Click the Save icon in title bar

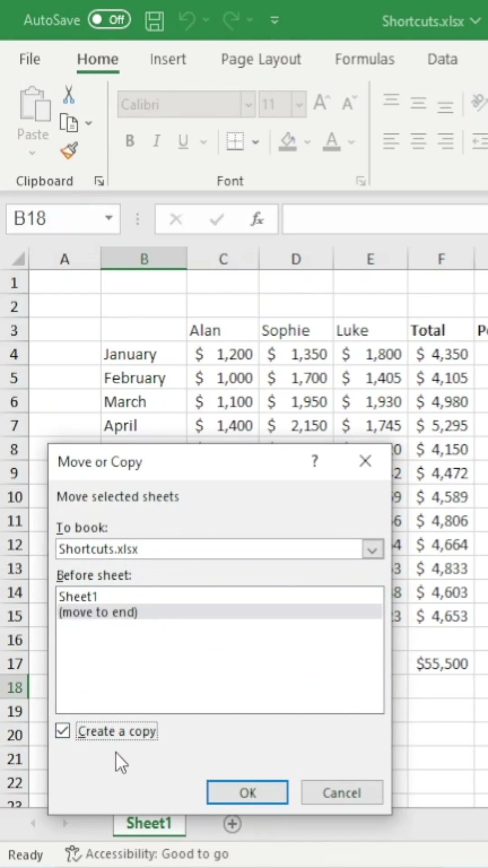coord(155,21)
